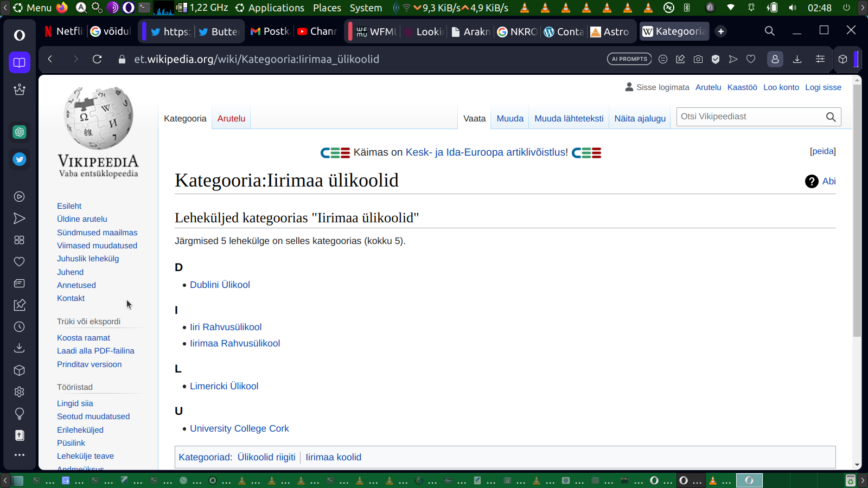Image resolution: width=868 pixels, height=488 pixels.
Task: Open the System menu in the panel
Action: [x=366, y=8]
